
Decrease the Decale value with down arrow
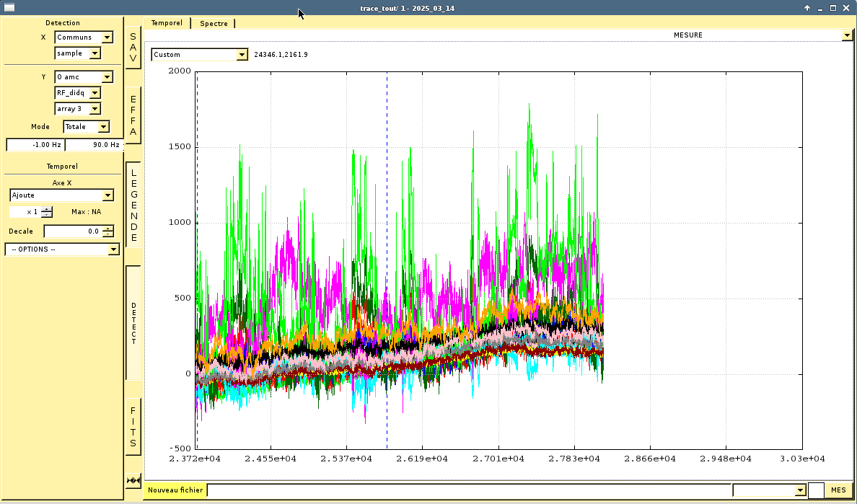(108, 234)
